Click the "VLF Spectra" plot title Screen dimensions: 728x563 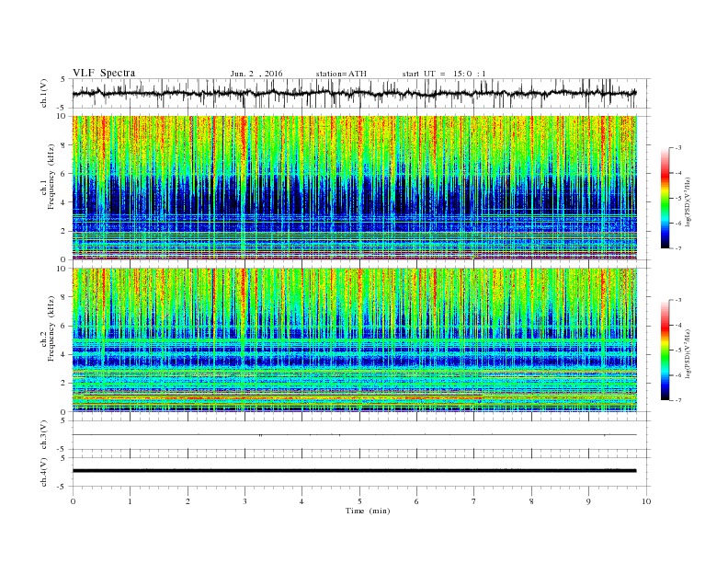click(x=104, y=73)
